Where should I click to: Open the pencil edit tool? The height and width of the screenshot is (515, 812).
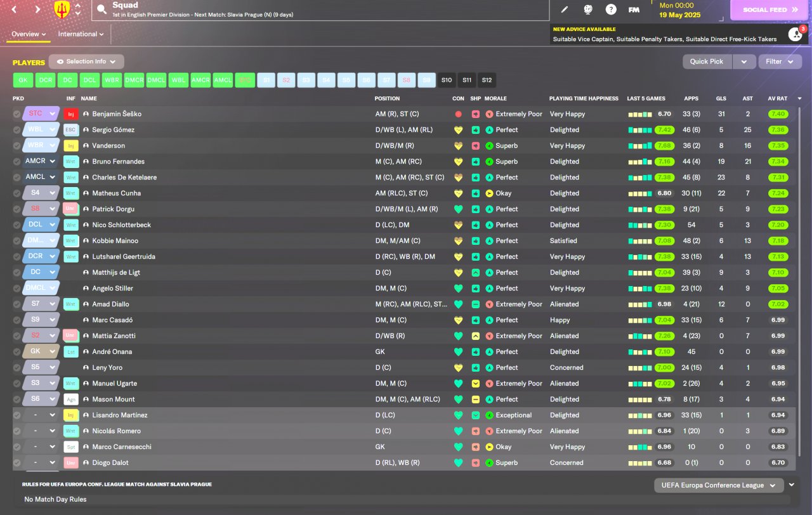point(565,10)
